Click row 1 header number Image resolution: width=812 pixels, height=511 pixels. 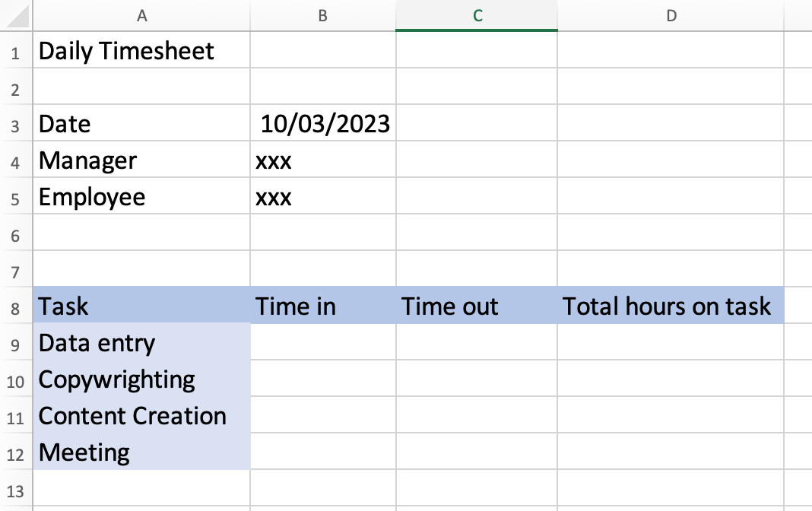(16, 52)
